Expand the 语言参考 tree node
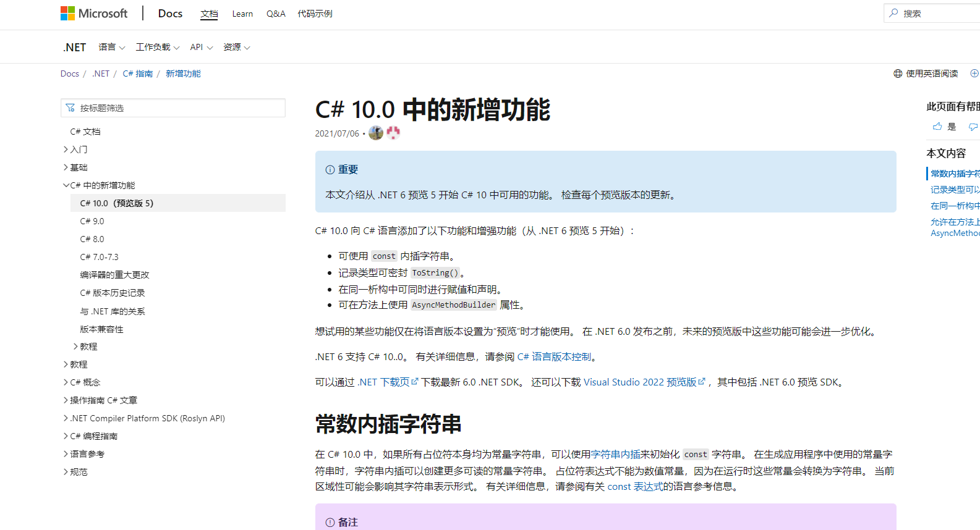 [66, 454]
